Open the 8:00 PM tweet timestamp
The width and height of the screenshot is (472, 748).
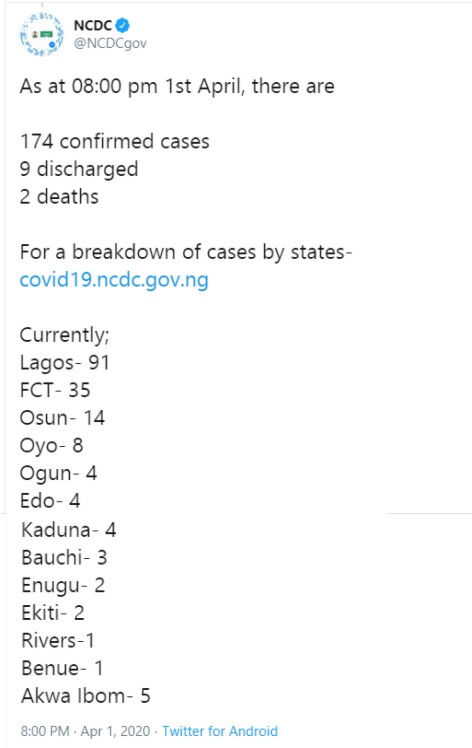[x=45, y=731]
